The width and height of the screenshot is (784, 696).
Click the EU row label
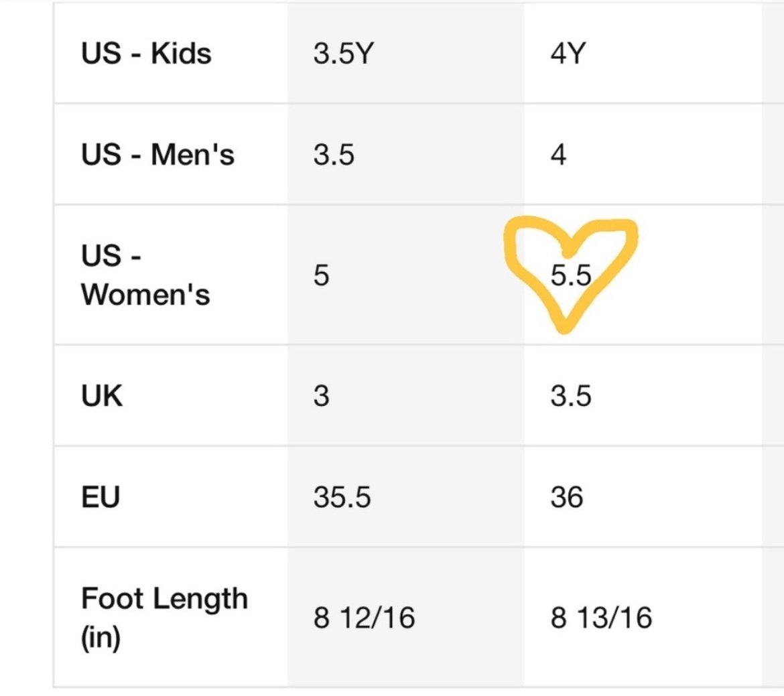click(x=101, y=497)
